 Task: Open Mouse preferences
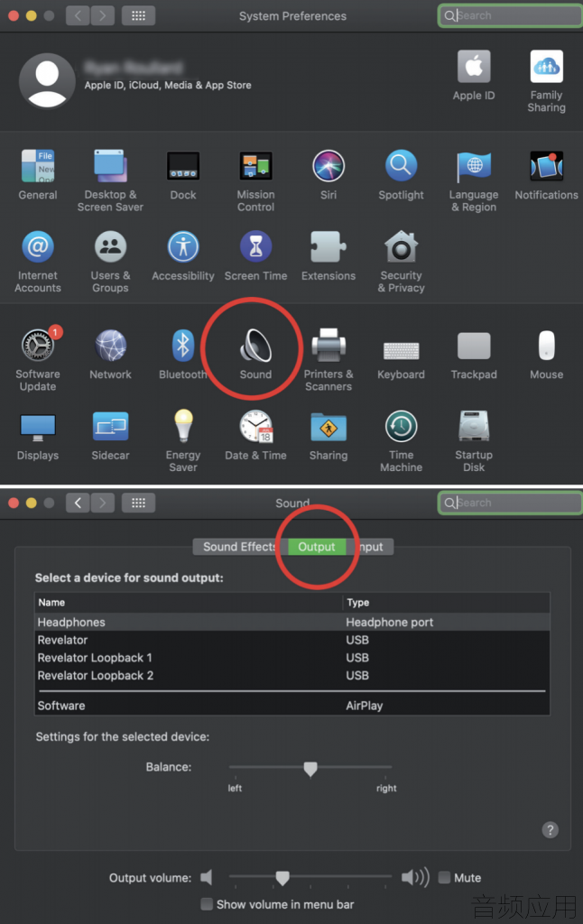click(x=547, y=355)
